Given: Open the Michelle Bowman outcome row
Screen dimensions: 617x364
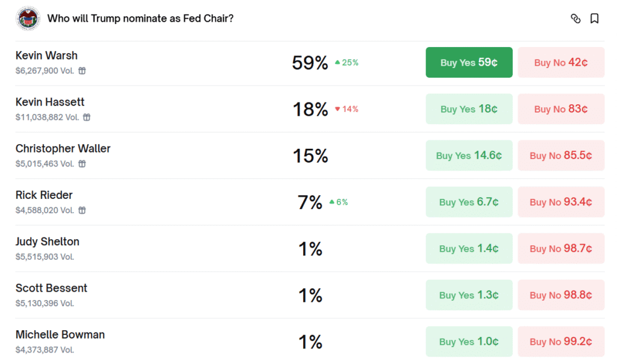Looking at the screenshot, I should coord(60,334).
